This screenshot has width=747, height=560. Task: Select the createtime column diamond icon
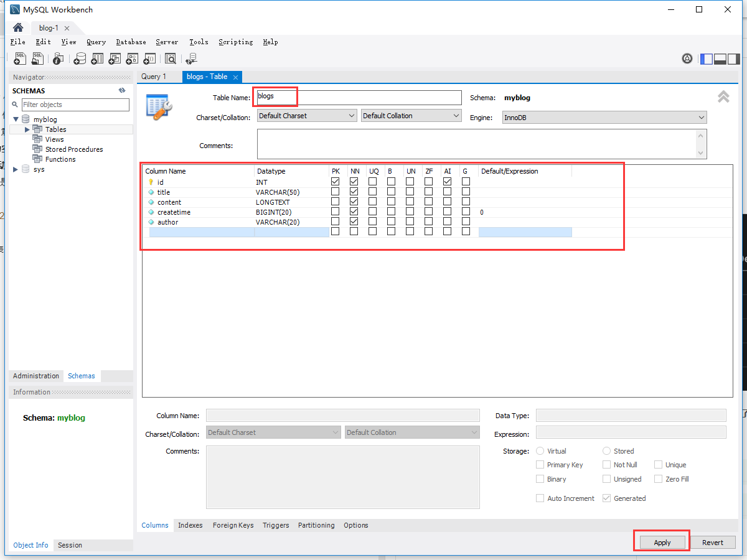tap(151, 212)
